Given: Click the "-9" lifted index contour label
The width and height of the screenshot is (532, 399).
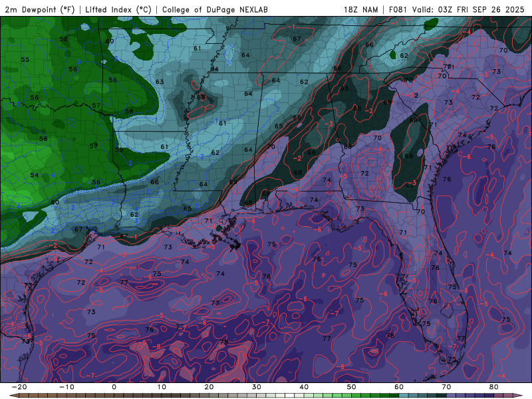Looking at the screenshot, I should click(143, 342).
